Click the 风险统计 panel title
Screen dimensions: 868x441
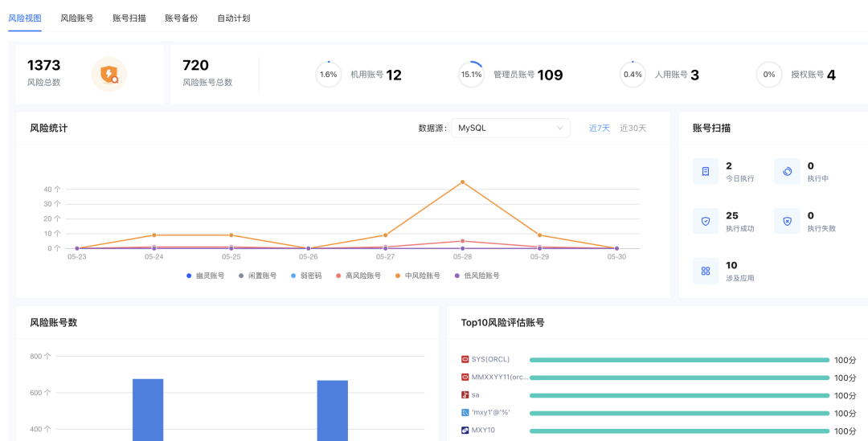click(x=49, y=128)
